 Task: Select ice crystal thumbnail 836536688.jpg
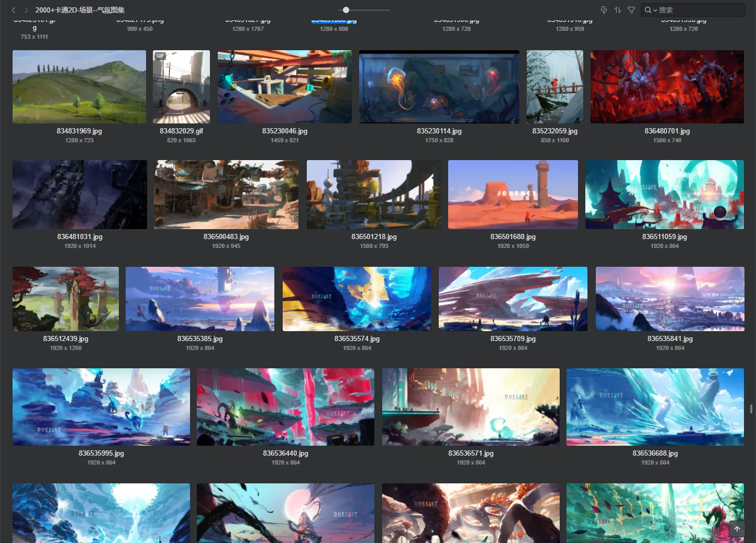[655, 407]
